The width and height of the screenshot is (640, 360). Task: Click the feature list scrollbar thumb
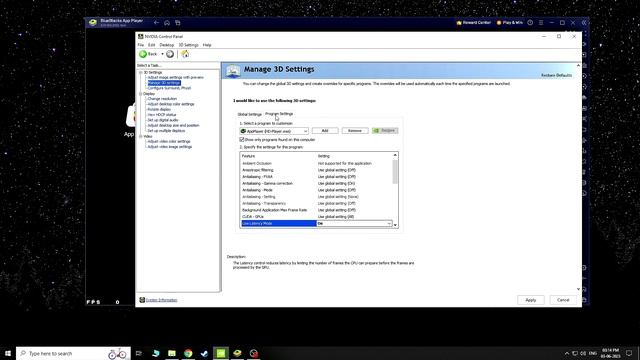click(395, 171)
